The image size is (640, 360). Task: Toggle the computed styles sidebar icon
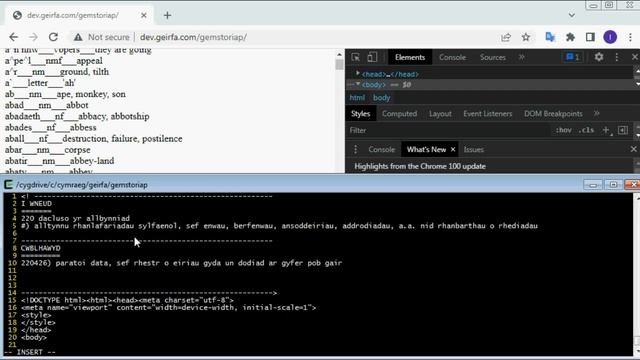[x=623, y=130]
